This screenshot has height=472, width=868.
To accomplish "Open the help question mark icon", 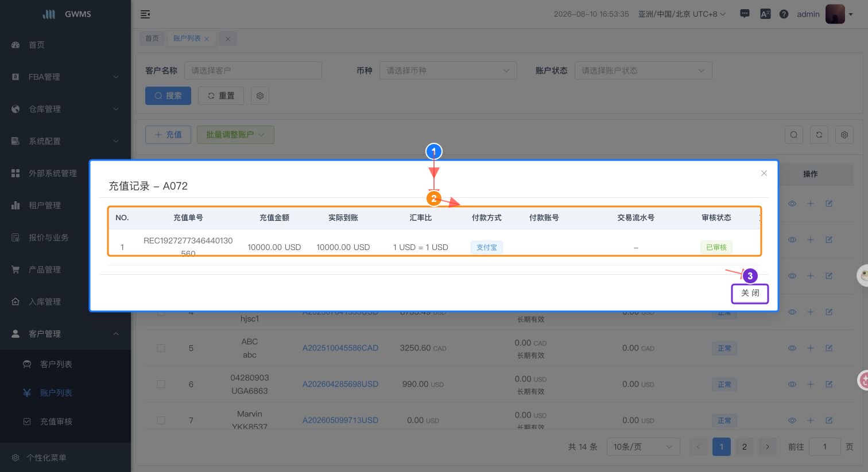I will click(784, 14).
